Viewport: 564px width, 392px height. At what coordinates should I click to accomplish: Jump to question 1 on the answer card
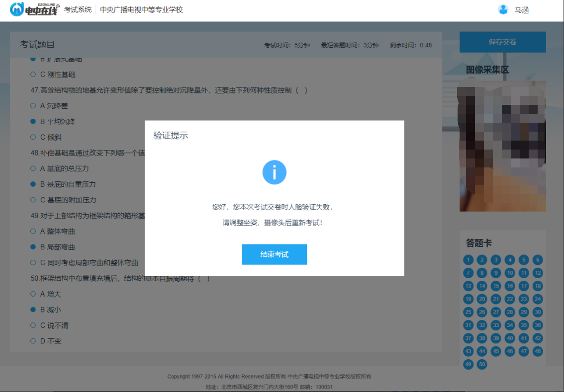click(x=468, y=259)
